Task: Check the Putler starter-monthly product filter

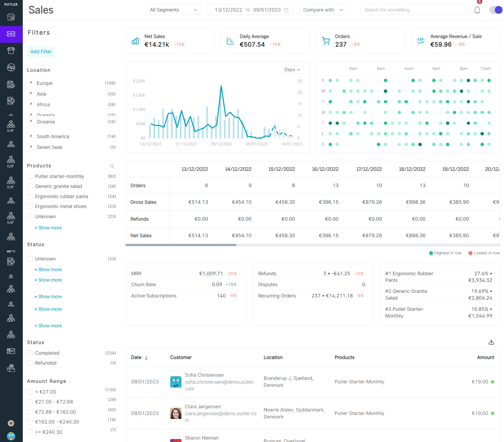Action: coord(30,176)
